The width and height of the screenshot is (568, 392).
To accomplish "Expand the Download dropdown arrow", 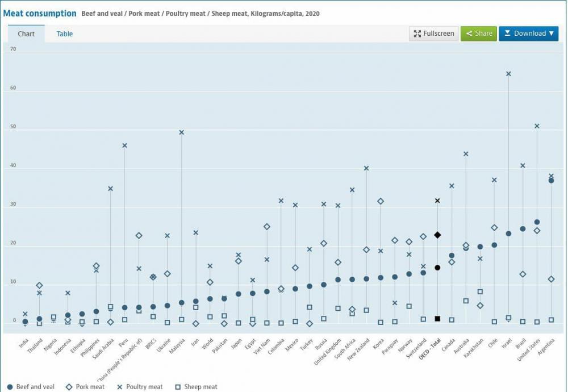I will pos(552,34).
